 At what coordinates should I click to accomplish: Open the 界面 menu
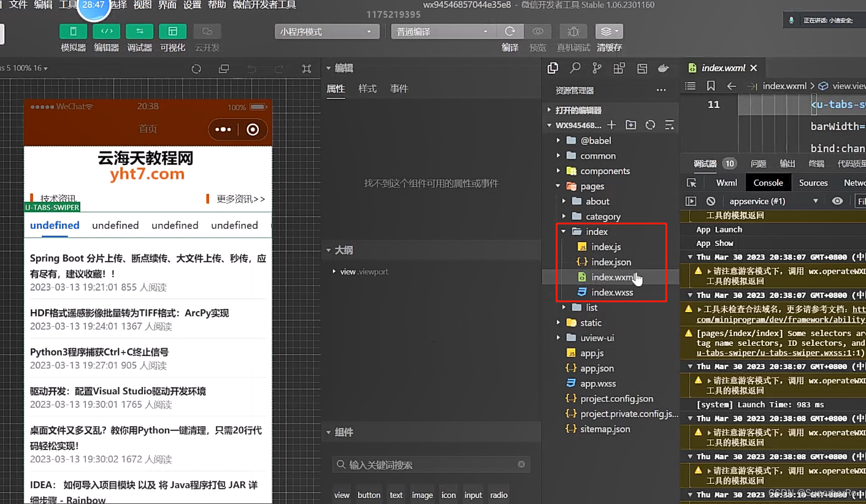click(x=167, y=5)
